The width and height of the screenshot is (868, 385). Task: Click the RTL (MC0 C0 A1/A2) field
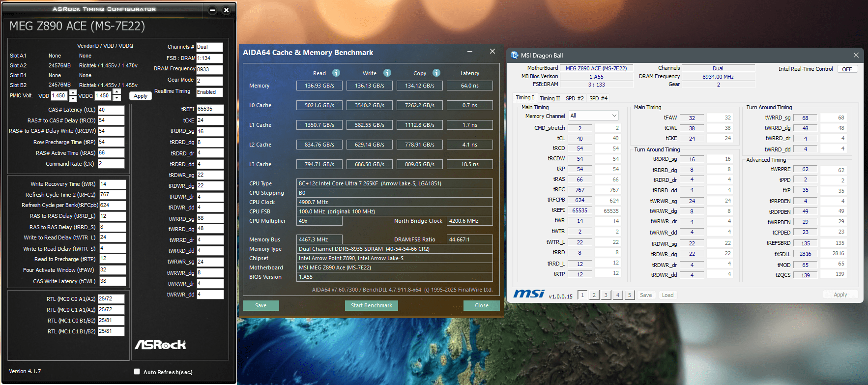pyautogui.click(x=111, y=298)
